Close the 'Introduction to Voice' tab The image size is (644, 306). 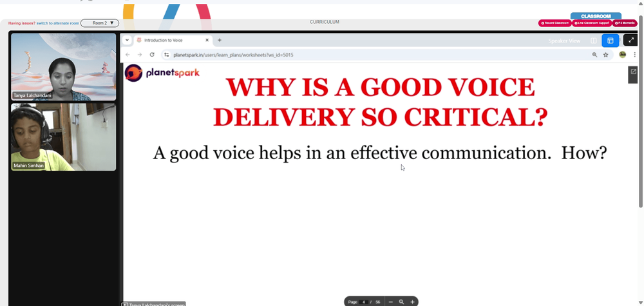click(207, 40)
